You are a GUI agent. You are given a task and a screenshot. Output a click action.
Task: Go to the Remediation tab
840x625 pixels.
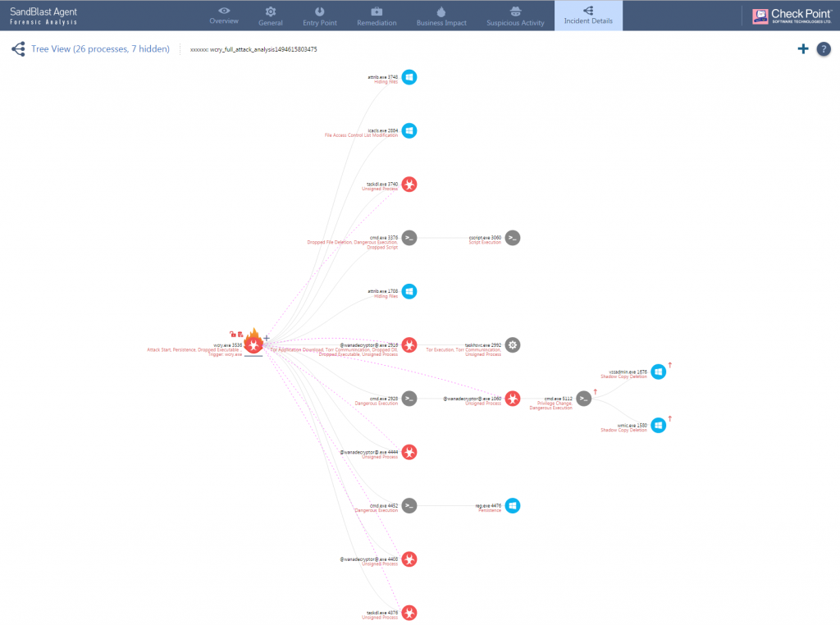[x=377, y=16]
